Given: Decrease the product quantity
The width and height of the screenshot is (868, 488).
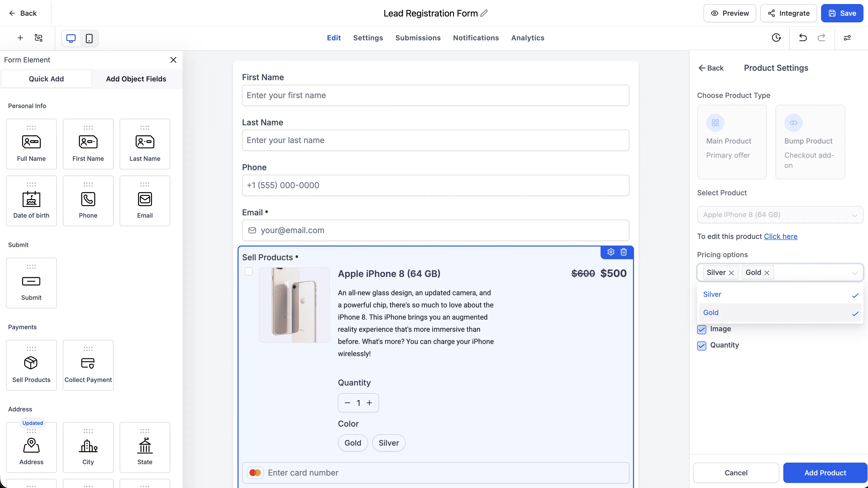Looking at the screenshot, I should [x=348, y=403].
